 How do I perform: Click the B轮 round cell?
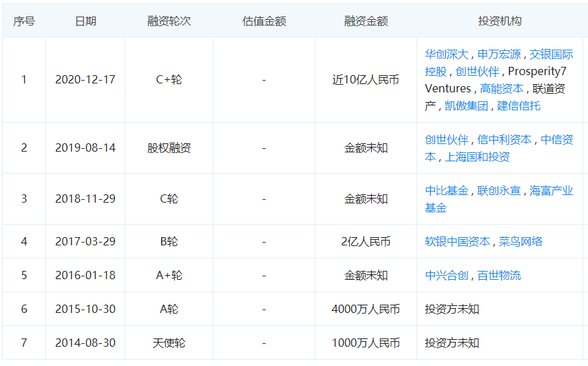click(169, 241)
